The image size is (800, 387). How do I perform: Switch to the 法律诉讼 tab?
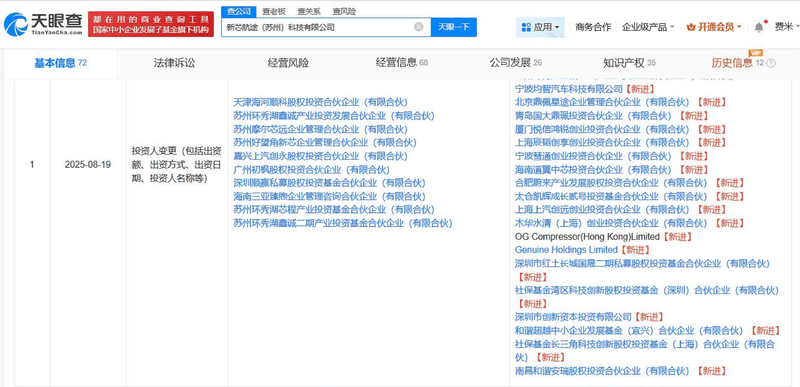click(174, 63)
